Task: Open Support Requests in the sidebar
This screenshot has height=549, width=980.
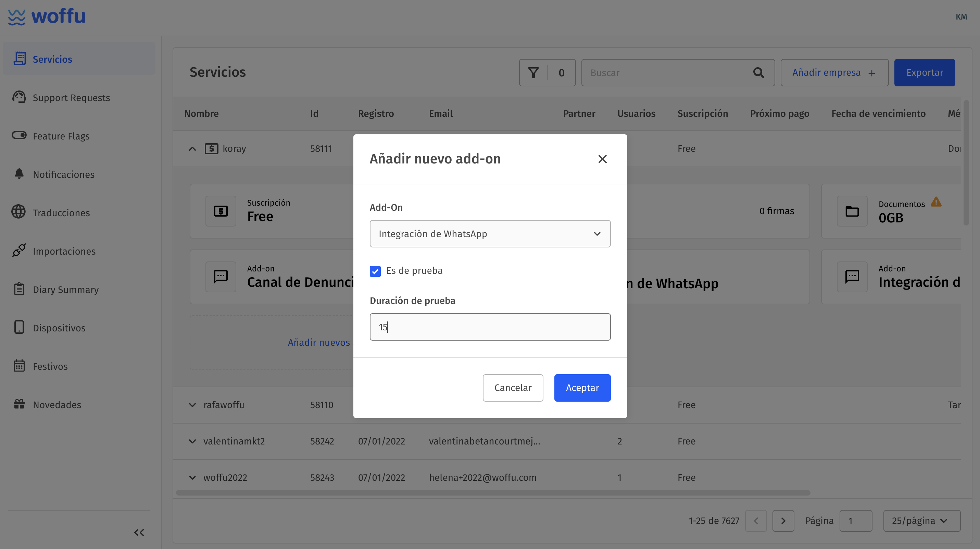Action: [71, 97]
